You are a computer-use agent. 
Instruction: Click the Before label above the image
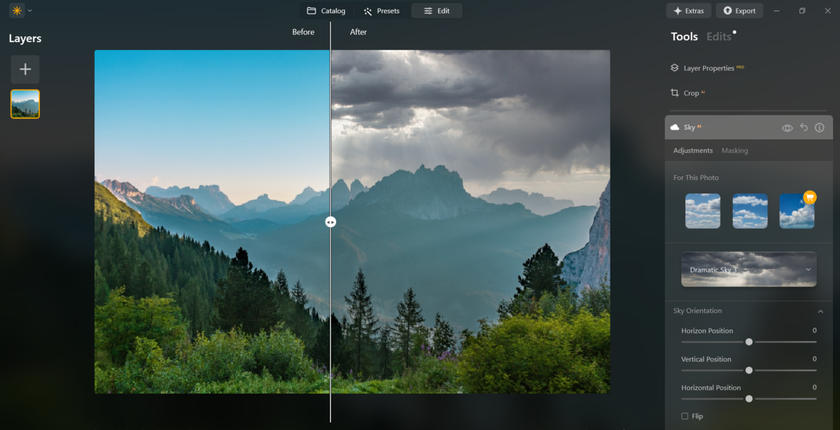(x=303, y=32)
